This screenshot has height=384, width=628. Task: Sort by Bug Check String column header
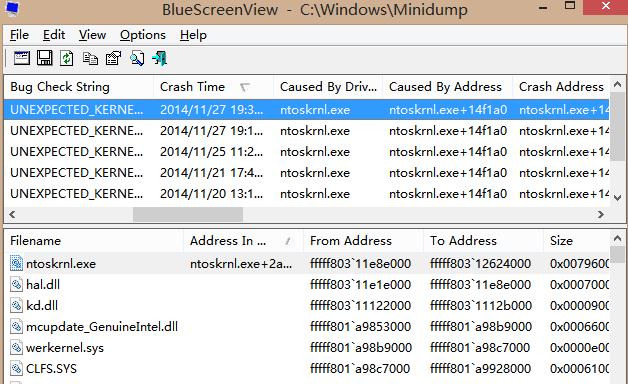click(x=79, y=87)
